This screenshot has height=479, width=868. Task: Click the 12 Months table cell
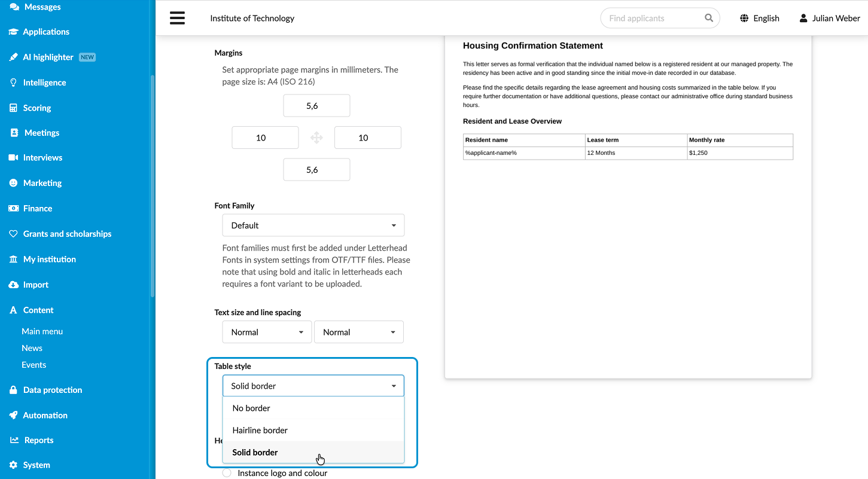tap(636, 153)
